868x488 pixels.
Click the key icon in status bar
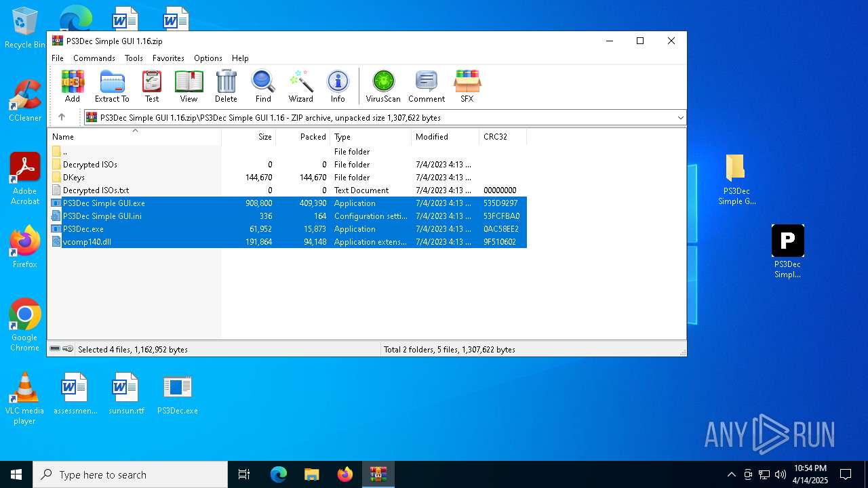[68, 349]
